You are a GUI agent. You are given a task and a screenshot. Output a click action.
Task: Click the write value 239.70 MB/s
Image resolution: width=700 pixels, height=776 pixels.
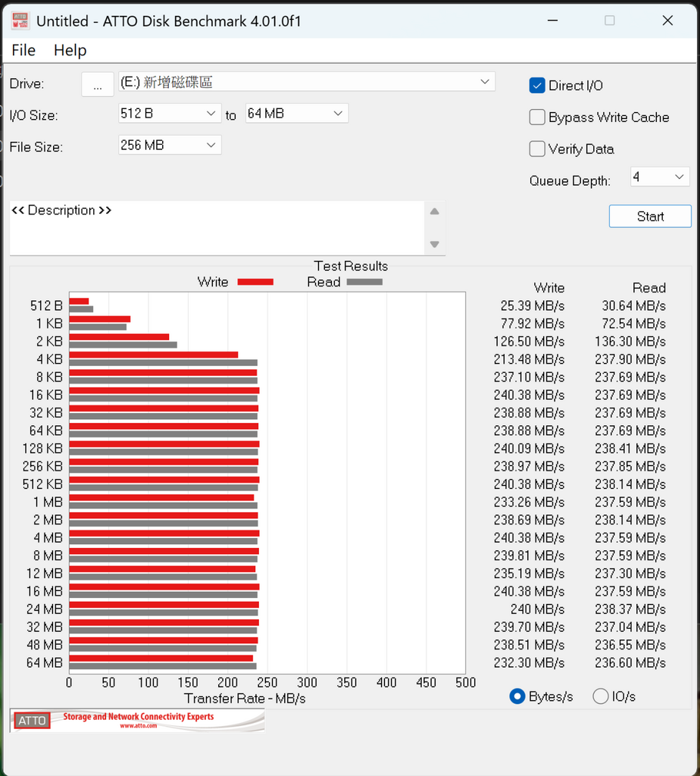pyautogui.click(x=529, y=627)
